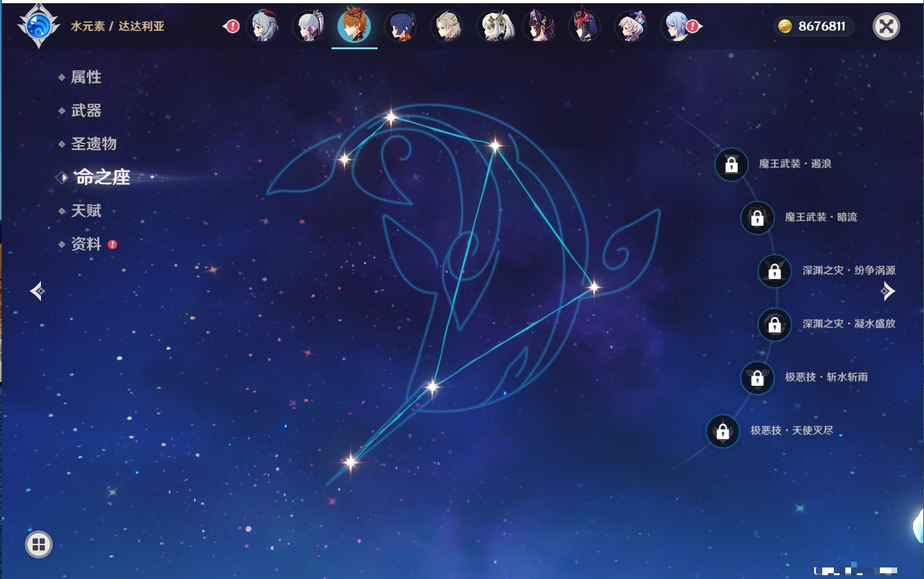
Task: Click the lock icon beside 深渊之灾·凝水盛放
Action: pos(774,324)
